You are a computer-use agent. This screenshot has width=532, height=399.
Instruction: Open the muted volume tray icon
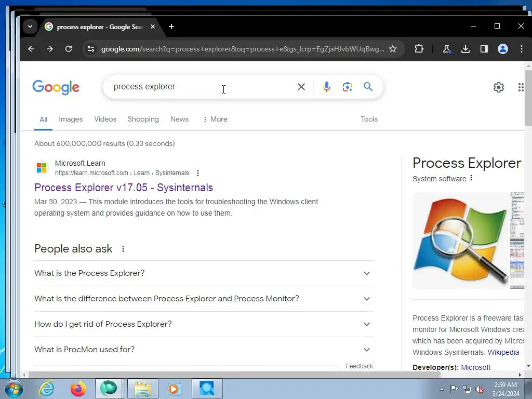pyautogui.click(x=480, y=390)
